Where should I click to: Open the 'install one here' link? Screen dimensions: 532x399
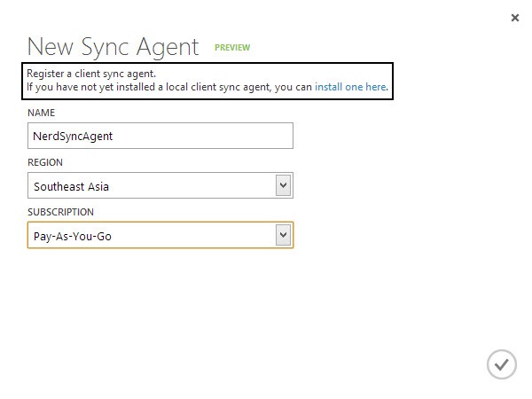pyautogui.click(x=350, y=87)
